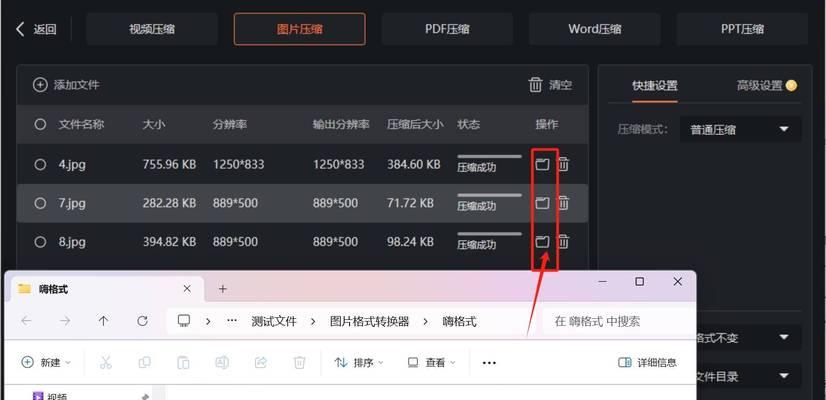Select the 7.jpg row radio circle
Screen dimensions: 826x400
click(x=40, y=203)
